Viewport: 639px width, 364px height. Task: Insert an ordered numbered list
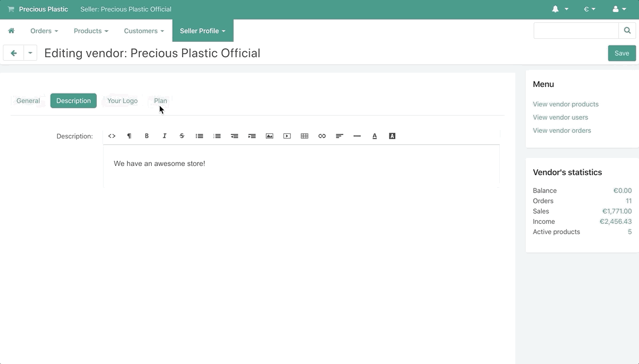pos(217,136)
